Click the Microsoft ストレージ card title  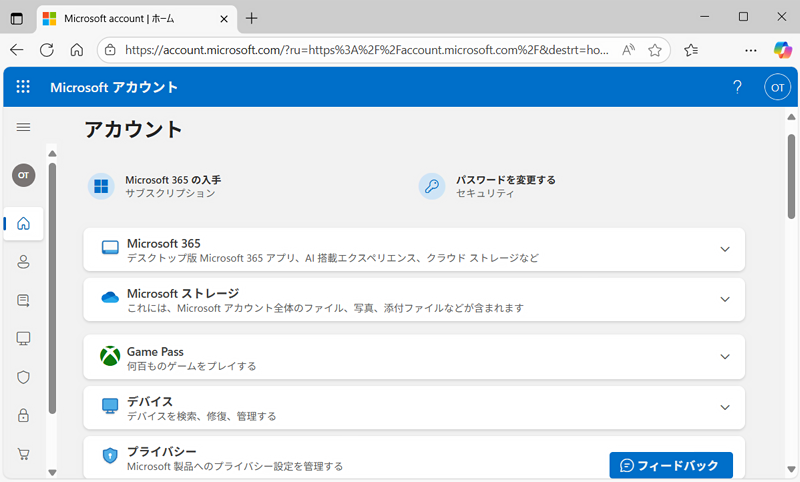click(183, 293)
